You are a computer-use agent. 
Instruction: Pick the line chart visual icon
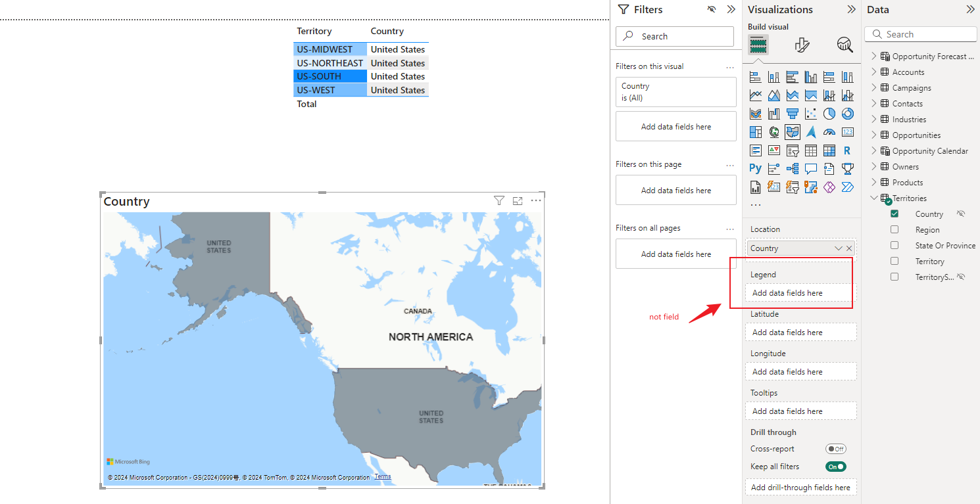click(755, 95)
